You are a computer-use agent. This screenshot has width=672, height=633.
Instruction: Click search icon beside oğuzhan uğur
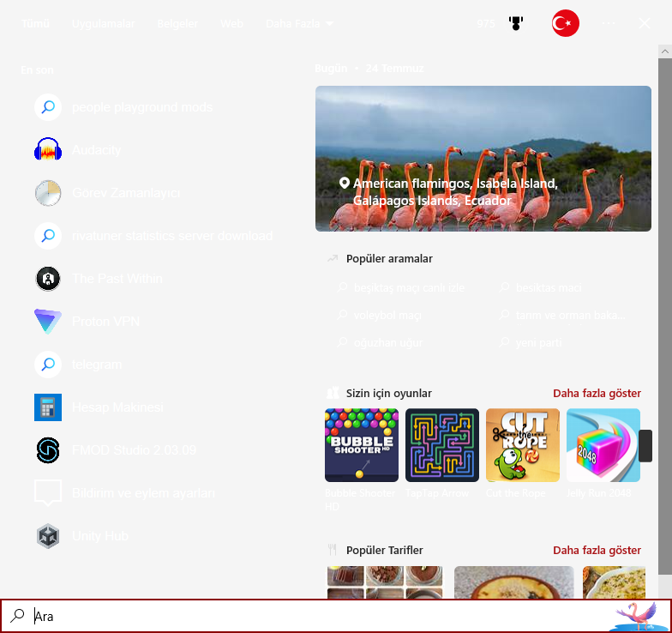click(342, 342)
